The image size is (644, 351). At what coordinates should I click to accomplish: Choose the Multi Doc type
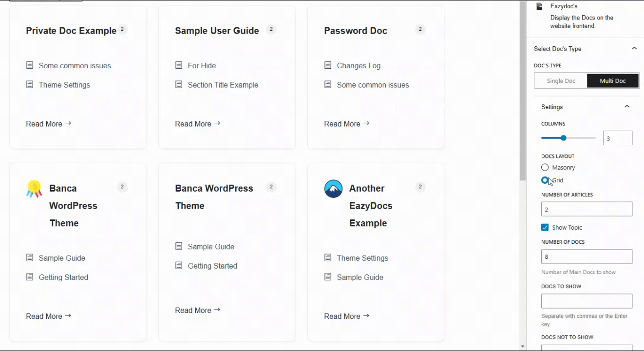tap(612, 81)
